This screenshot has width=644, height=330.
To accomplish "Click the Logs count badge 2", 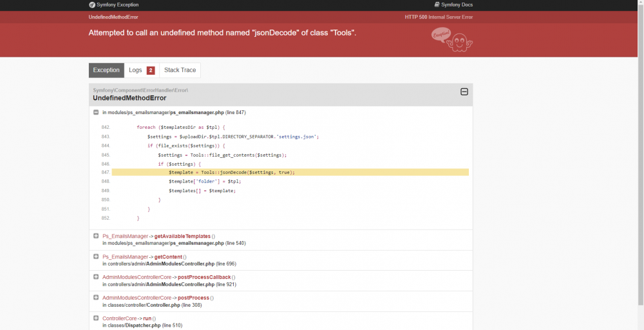I will (x=151, y=71).
